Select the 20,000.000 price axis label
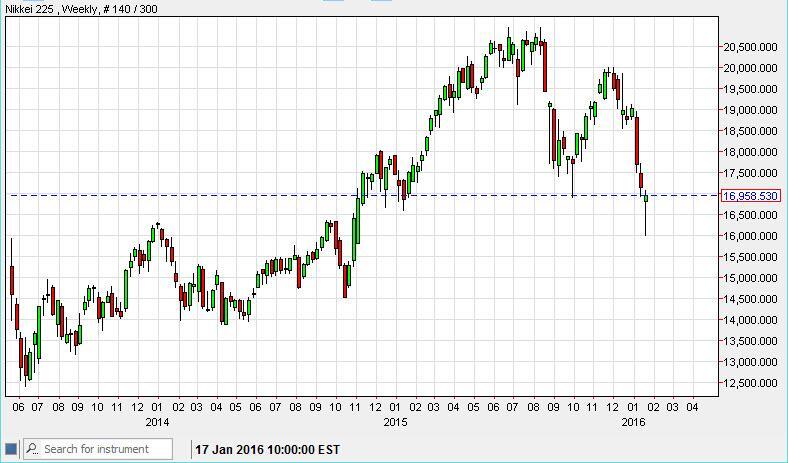Image resolution: width=788 pixels, height=463 pixels. point(751,68)
